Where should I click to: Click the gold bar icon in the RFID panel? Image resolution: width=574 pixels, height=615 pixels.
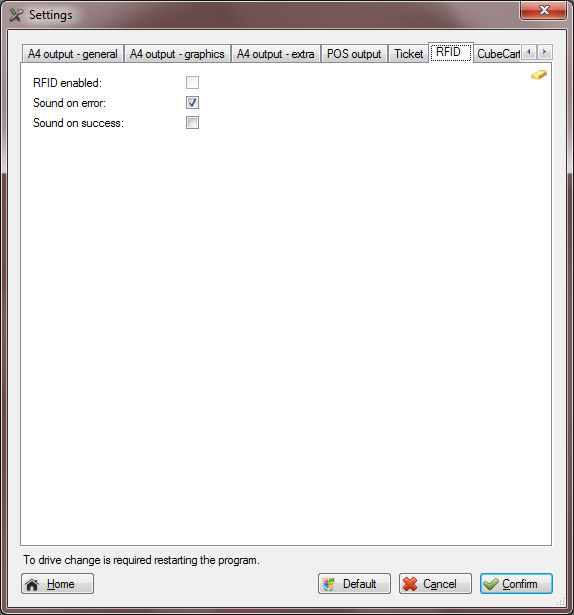click(x=539, y=75)
